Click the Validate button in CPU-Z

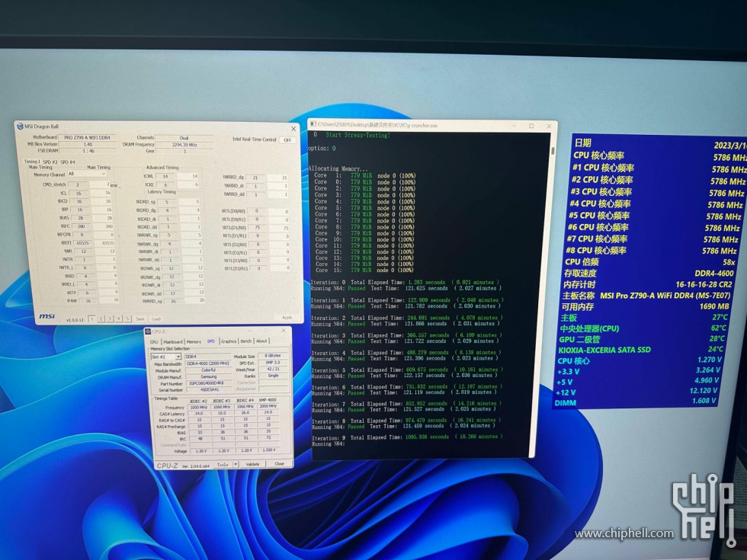pos(252,464)
